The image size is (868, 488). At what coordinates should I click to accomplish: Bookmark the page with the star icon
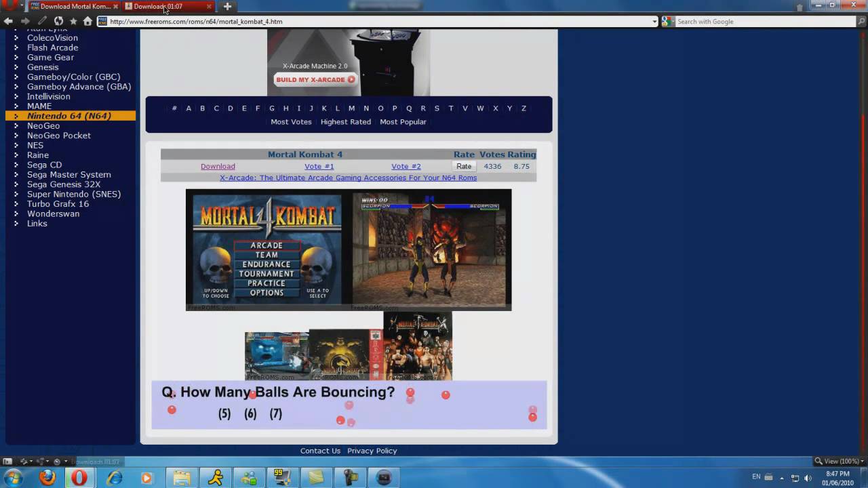(x=73, y=22)
